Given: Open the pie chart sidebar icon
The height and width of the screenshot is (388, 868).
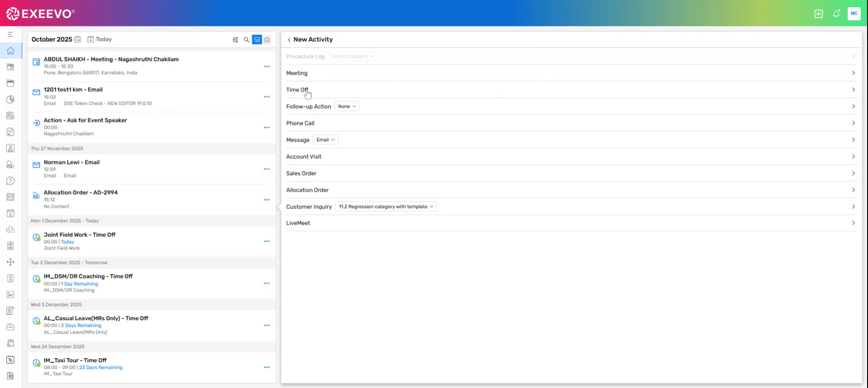Looking at the screenshot, I should tap(10, 99).
